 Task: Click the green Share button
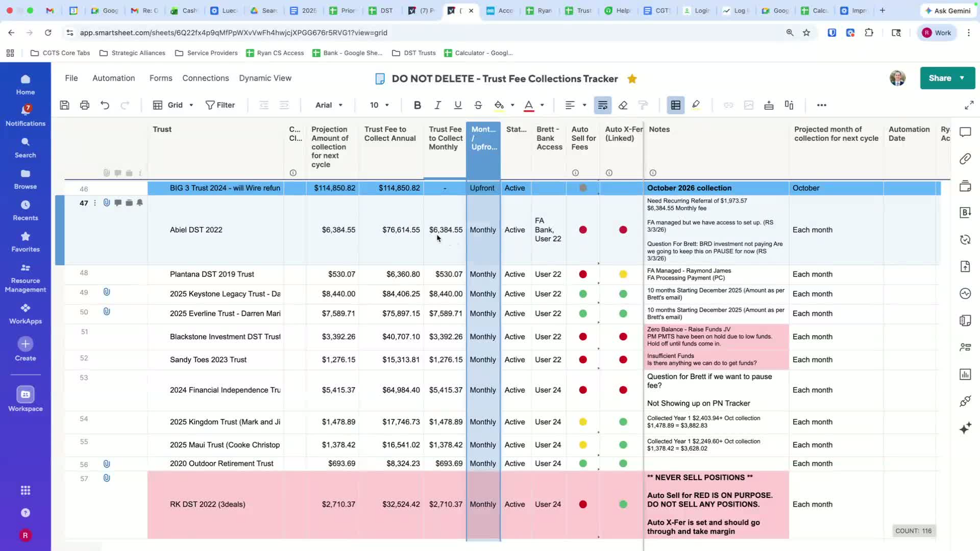point(940,78)
